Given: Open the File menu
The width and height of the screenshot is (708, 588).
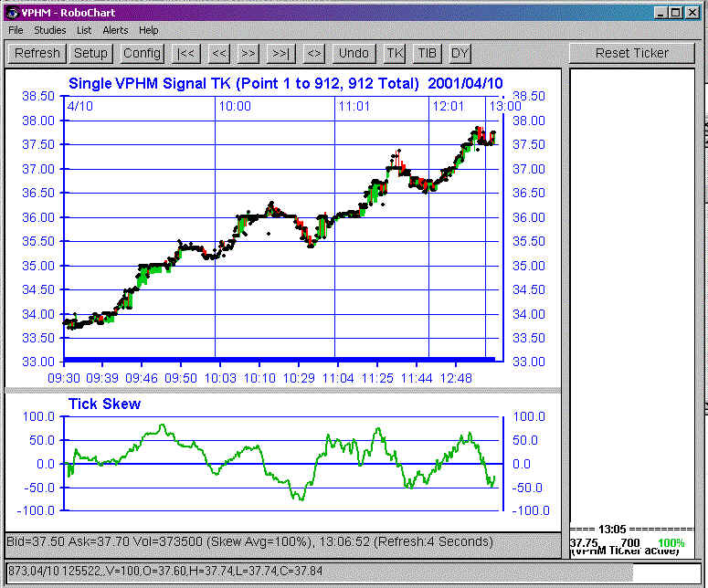Looking at the screenshot, I should click(16, 30).
